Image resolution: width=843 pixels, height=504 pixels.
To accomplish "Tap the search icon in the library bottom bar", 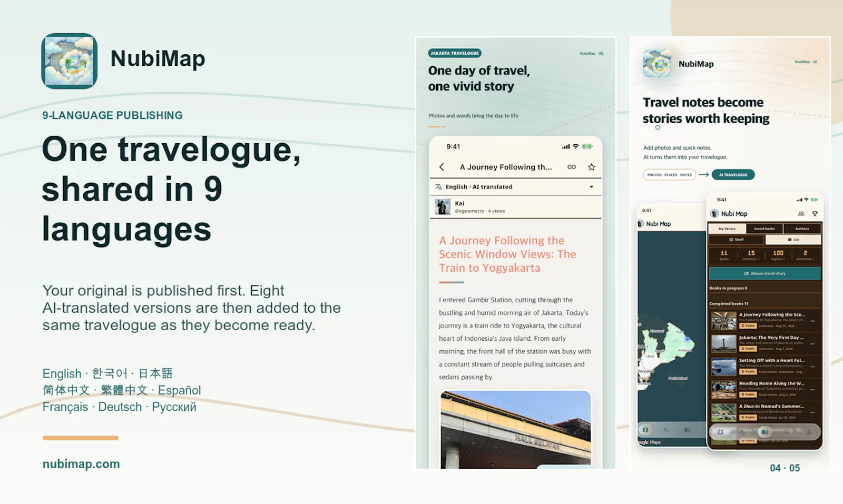I will pyautogui.click(x=787, y=432).
